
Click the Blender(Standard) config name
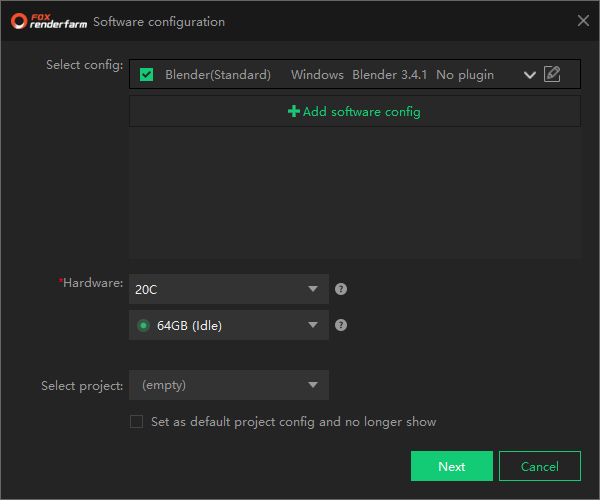[x=218, y=75]
